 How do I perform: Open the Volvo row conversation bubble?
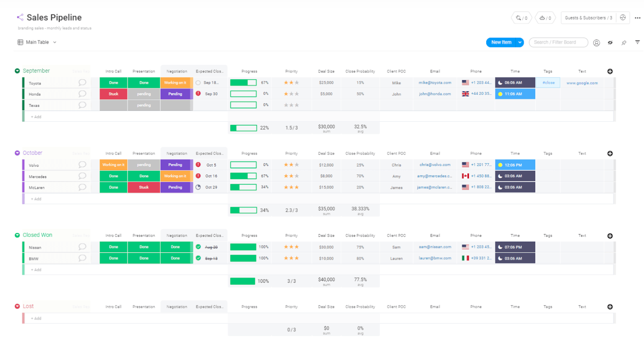click(x=82, y=165)
